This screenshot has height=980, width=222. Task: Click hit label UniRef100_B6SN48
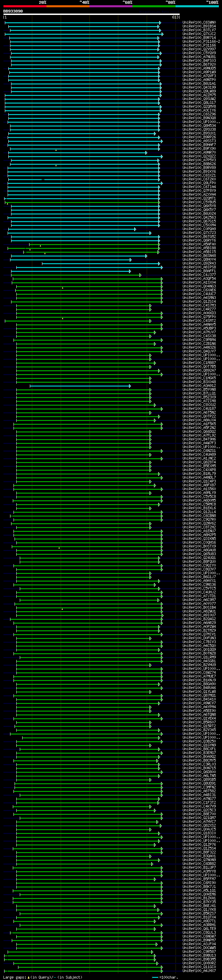click(x=199, y=256)
